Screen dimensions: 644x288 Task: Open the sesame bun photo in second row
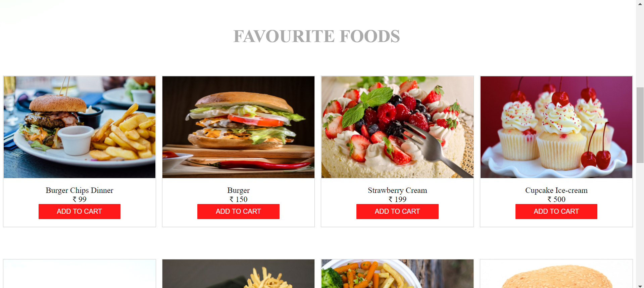coord(556,274)
